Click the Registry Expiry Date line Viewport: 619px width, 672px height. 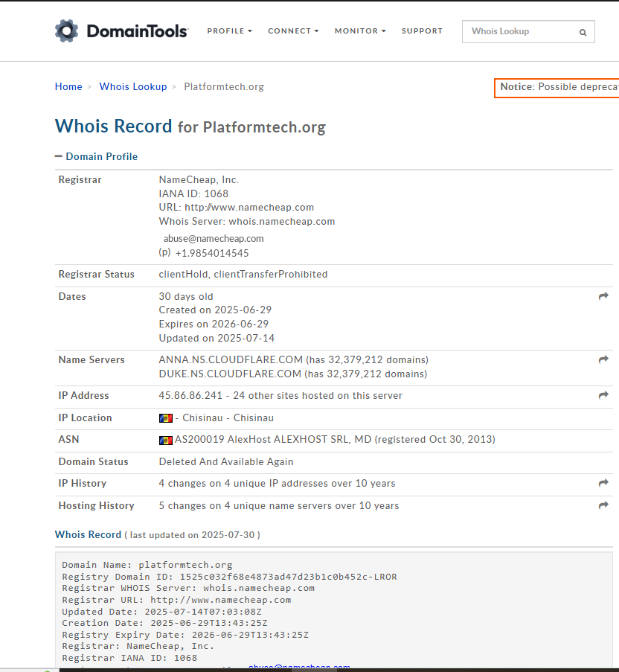click(x=185, y=635)
